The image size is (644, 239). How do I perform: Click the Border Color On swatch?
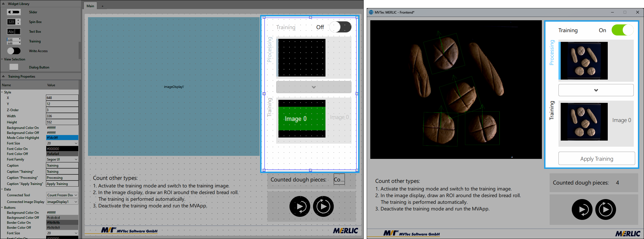pyautogui.click(x=62, y=223)
